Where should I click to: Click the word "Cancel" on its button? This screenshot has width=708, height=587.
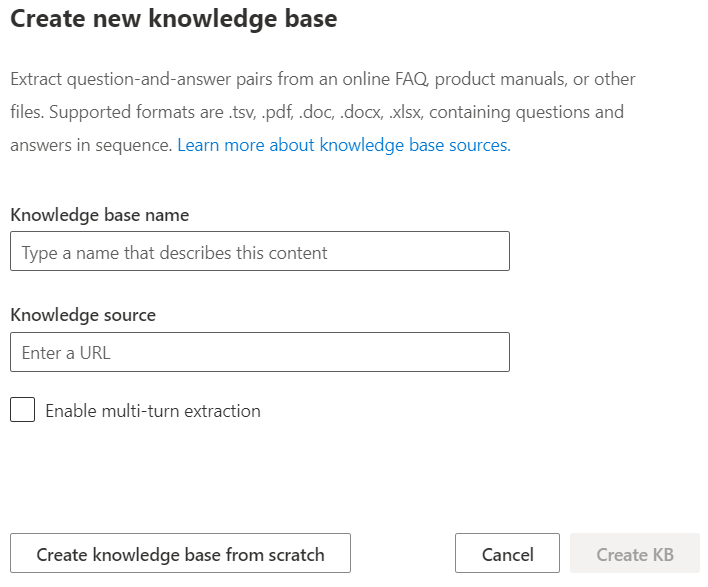click(507, 555)
